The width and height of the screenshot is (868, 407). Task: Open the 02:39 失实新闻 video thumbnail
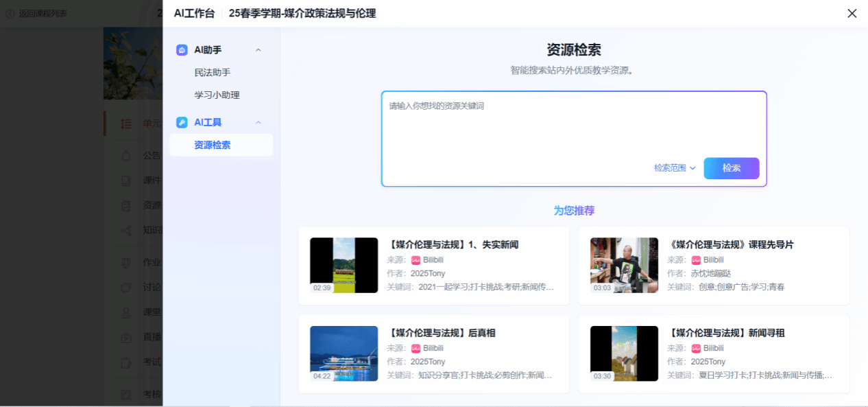pyautogui.click(x=343, y=265)
